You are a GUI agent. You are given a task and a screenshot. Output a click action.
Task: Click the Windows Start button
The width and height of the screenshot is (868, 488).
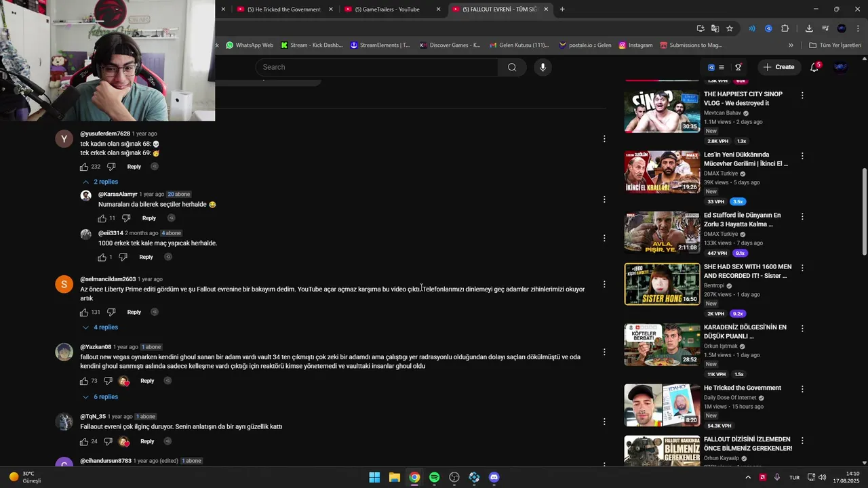(x=374, y=477)
